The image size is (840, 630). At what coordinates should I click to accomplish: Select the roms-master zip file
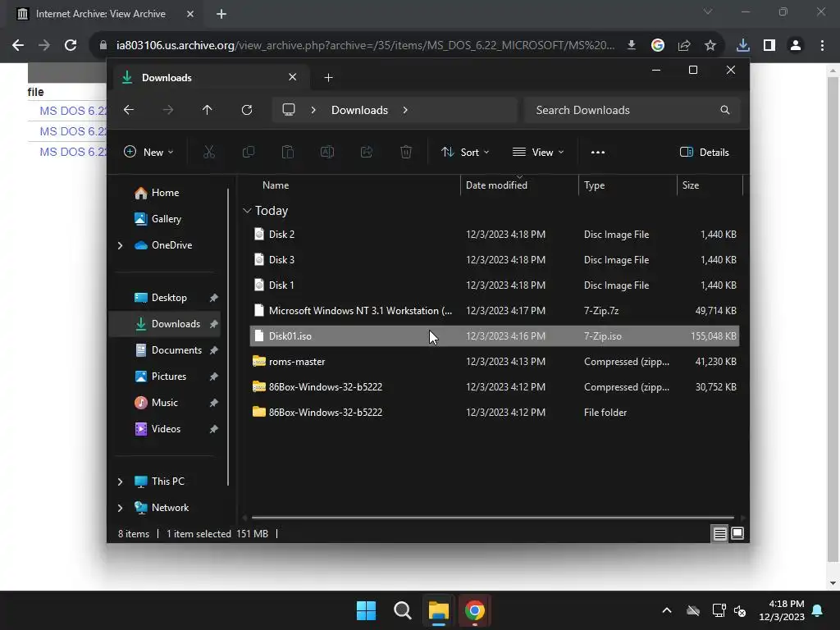pos(495,362)
